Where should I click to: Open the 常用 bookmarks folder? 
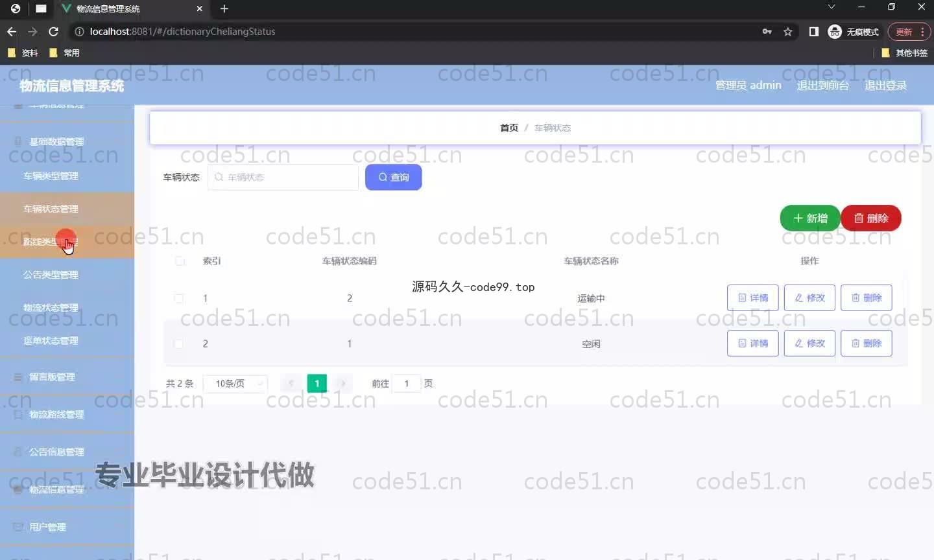point(65,53)
